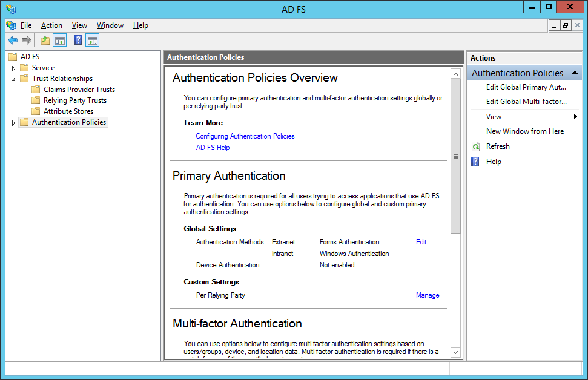Toggle the Show/Hide Console Tree icon
Viewport: 588px width, 380px height.
point(59,41)
